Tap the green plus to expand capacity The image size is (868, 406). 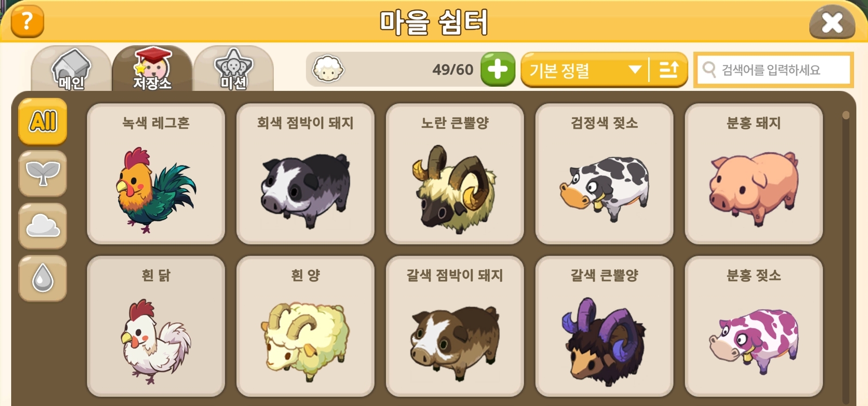point(497,69)
